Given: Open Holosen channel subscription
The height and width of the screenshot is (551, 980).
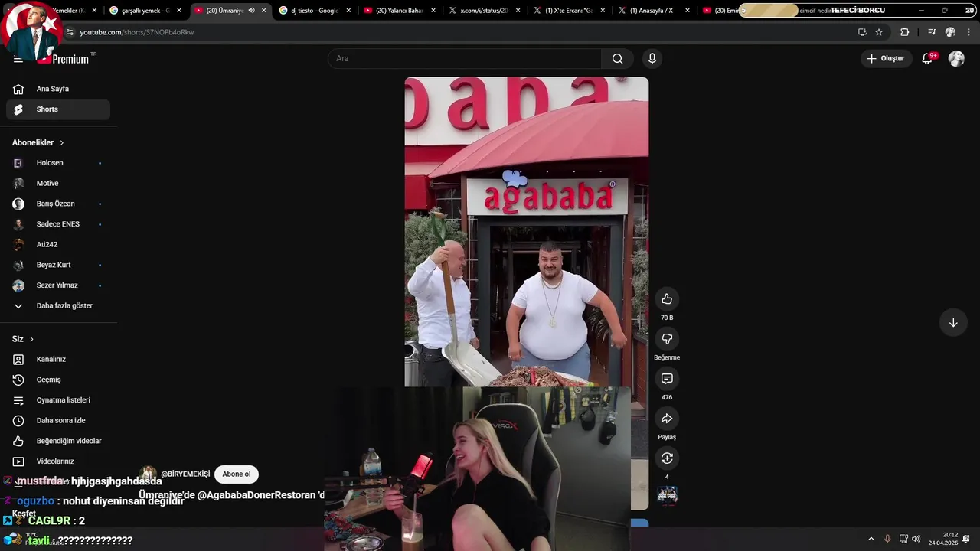Looking at the screenshot, I should coord(58,163).
